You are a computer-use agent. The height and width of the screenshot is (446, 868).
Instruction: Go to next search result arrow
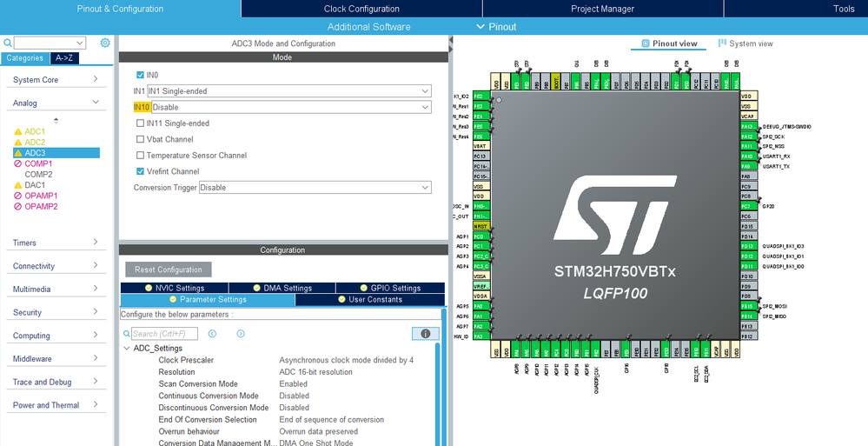241,334
